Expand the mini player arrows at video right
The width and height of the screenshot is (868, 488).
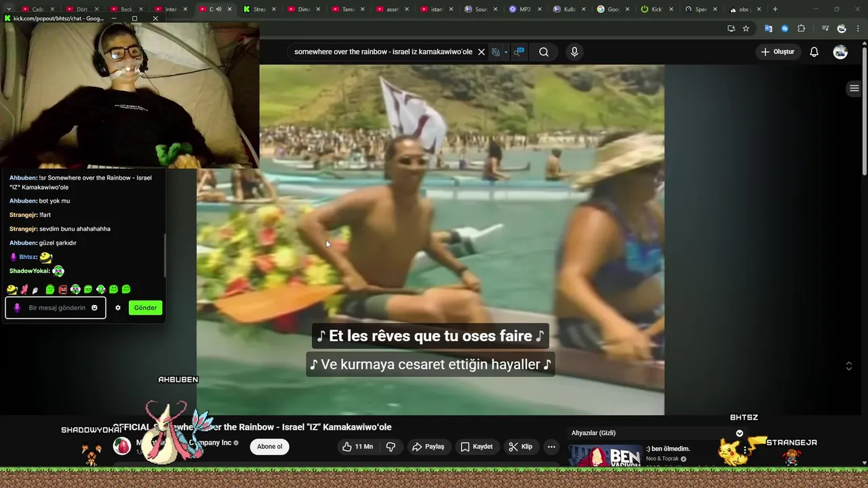(x=848, y=366)
